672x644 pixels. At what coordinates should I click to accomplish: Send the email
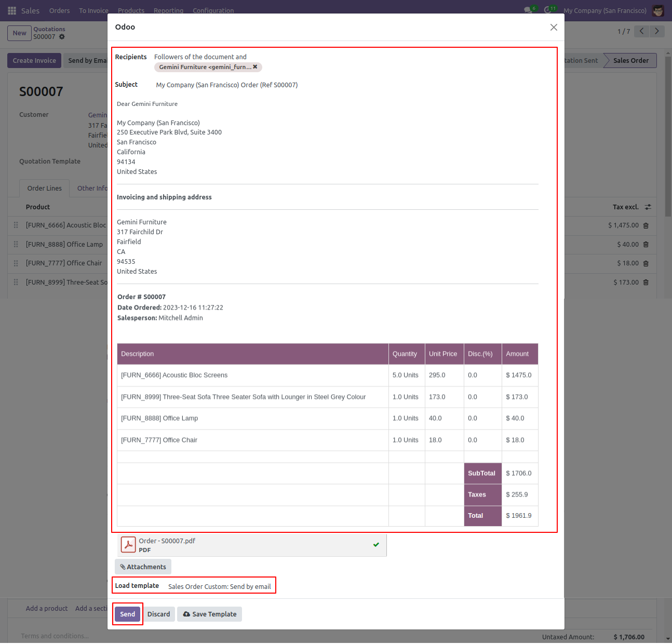click(127, 614)
